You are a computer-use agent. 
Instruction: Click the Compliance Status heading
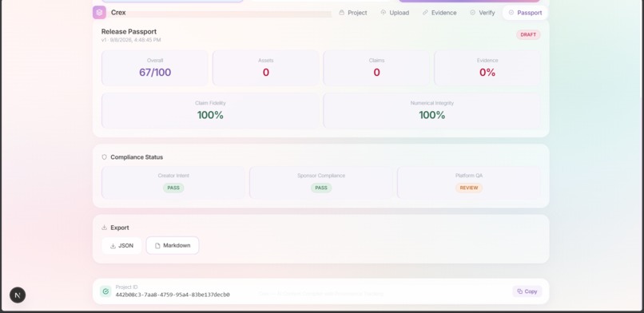(x=137, y=157)
